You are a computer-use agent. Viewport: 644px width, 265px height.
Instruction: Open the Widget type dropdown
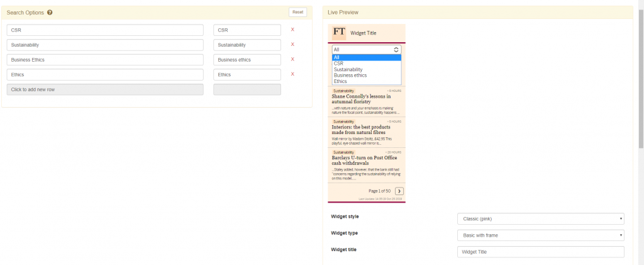pyautogui.click(x=541, y=235)
